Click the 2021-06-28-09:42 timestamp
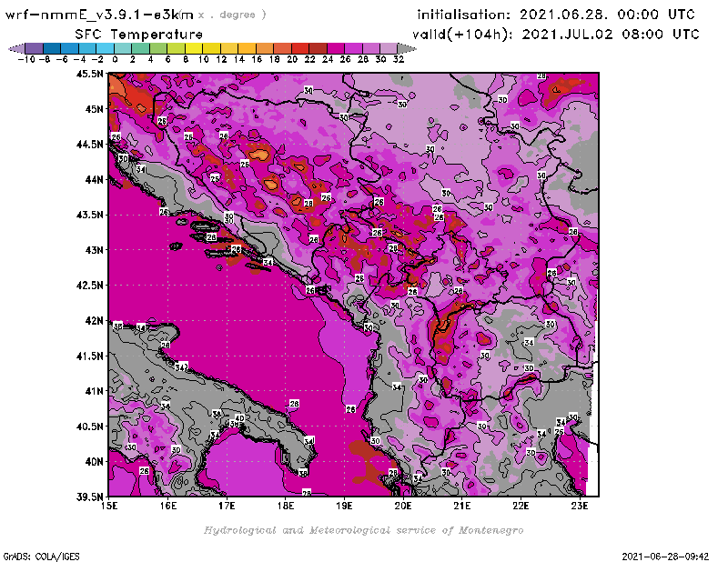The image size is (728, 562). pos(665,556)
